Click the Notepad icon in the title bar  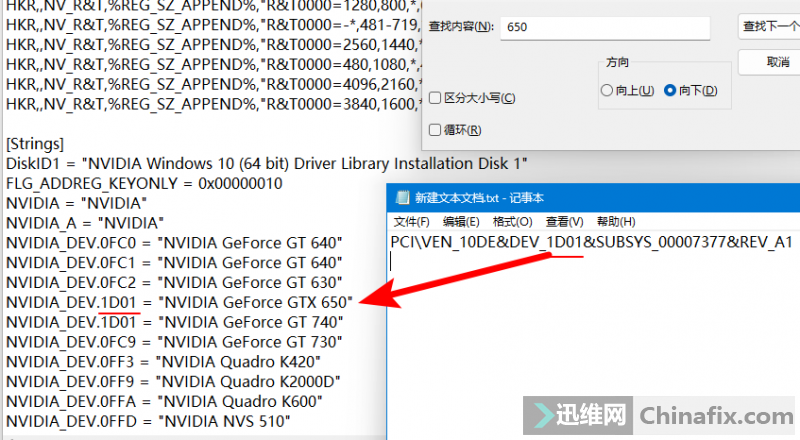click(x=402, y=198)
